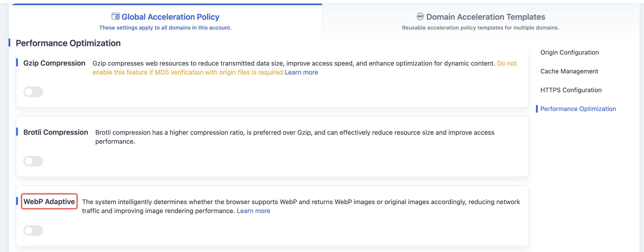Click the Brotli Compression title
The image size is (644, 252).
(x=56, y=132)
